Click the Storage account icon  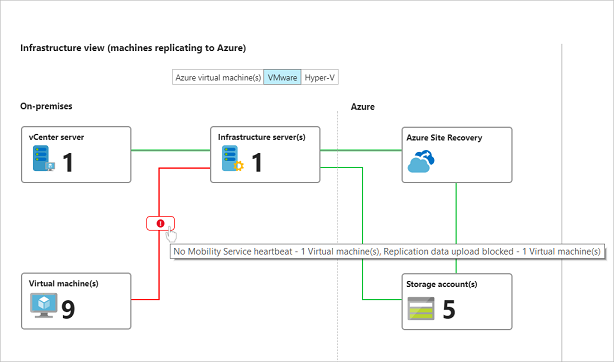[421, 309]
